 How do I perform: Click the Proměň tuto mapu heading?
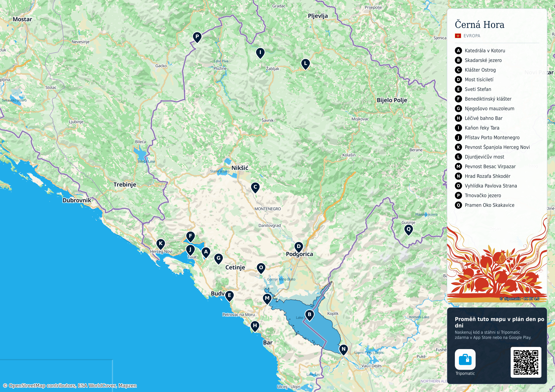[x=499, y=322]
